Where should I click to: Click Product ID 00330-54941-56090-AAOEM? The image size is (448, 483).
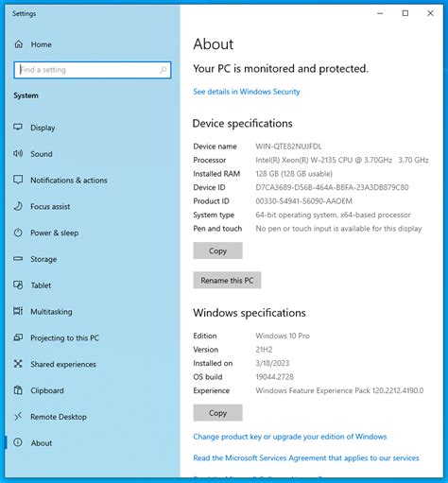click(x=304, y=201)
